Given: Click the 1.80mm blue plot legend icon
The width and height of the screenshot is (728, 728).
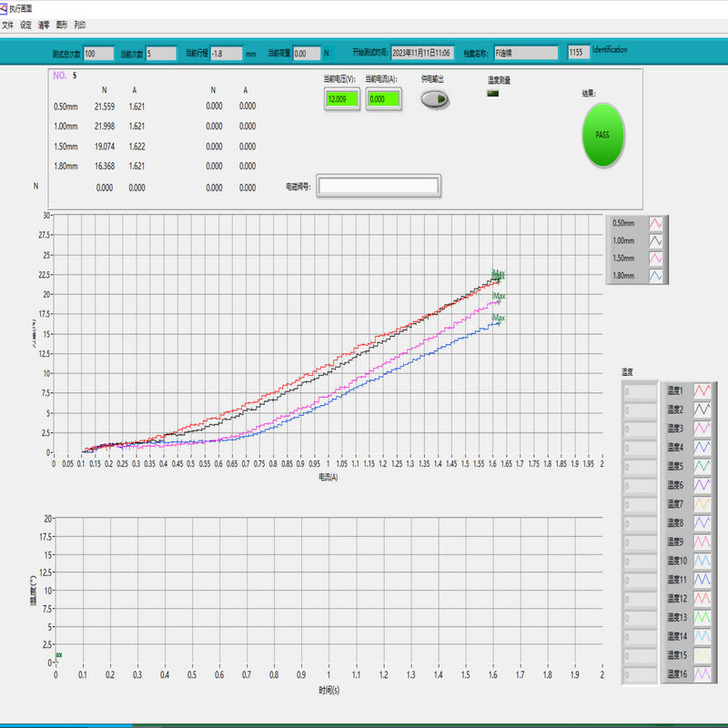Looking at the screenshot, I should (655, 276).
